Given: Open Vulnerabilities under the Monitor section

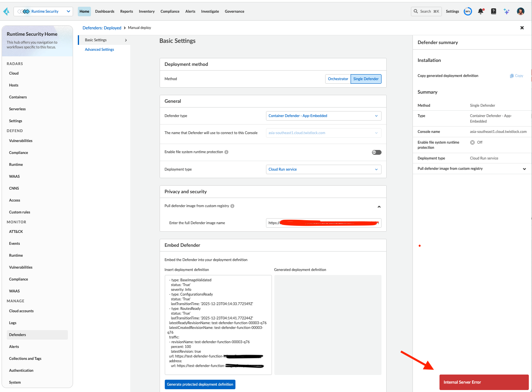Looking at the screenshot, I should (21, 267).
